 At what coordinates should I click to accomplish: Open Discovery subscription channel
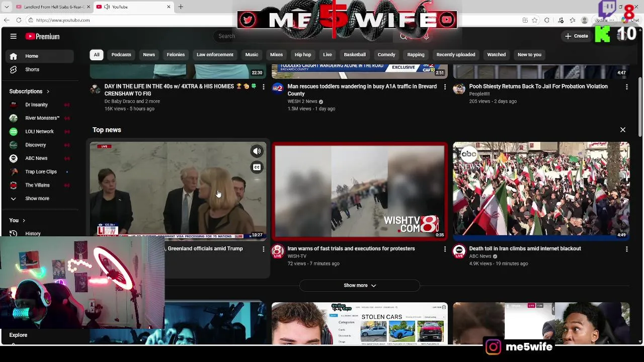tap(40, 145)
